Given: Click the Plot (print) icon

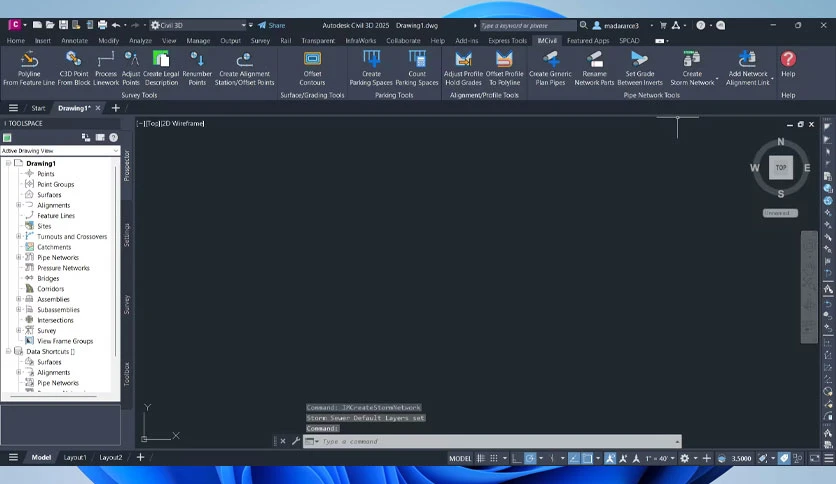Looking at the screenshot, I should [102, 25].
